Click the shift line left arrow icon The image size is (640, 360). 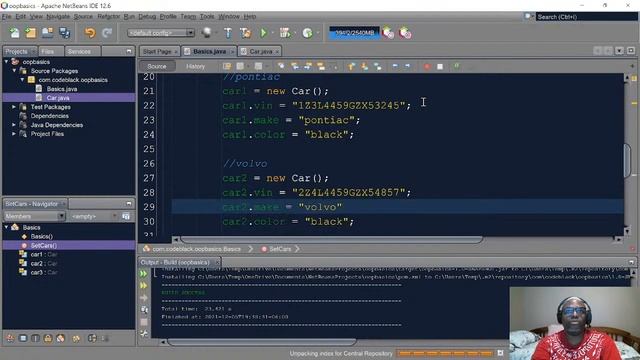[x=395, y=66]
